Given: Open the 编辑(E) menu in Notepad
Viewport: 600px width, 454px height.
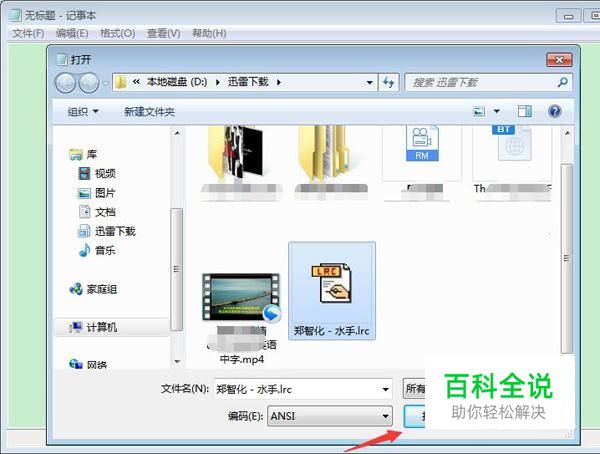Looking at the screenshot, I should pos(72,33).
